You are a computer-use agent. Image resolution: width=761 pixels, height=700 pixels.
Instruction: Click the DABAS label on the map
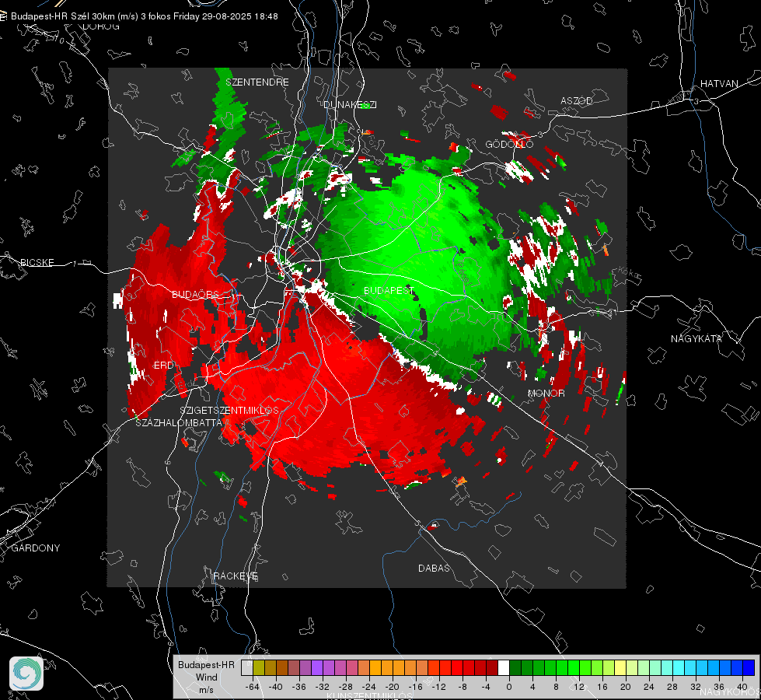point(434,568)
